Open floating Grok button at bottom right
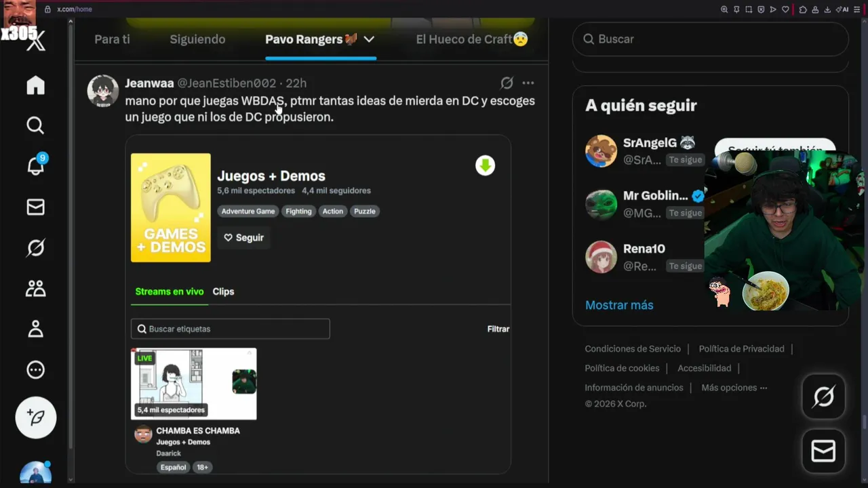Image resolution: width=868 pixels, height=488 pixels. [823, 396]
